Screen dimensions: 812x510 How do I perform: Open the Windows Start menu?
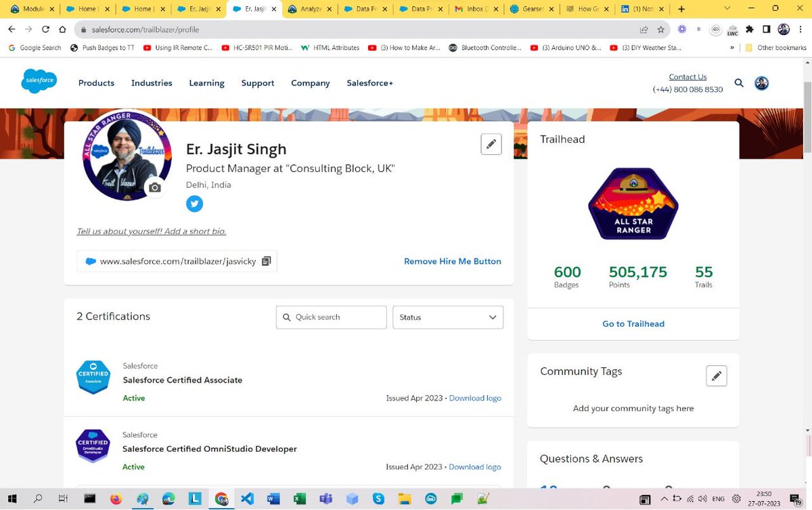[12, 499]
